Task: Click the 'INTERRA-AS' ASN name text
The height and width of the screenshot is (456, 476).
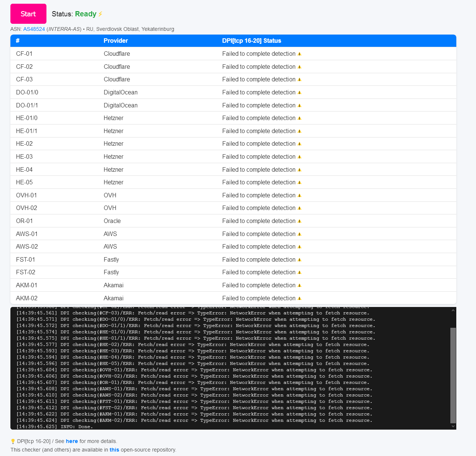Action: click(x=64, y=29)
